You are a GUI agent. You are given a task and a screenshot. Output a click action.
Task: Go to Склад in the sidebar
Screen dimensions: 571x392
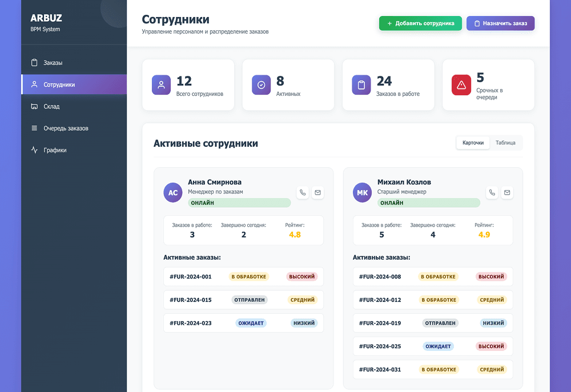tap(51, 107)
